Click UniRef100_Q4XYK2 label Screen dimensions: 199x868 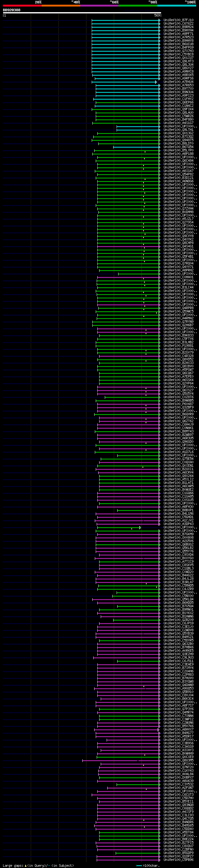click(178, 240)
